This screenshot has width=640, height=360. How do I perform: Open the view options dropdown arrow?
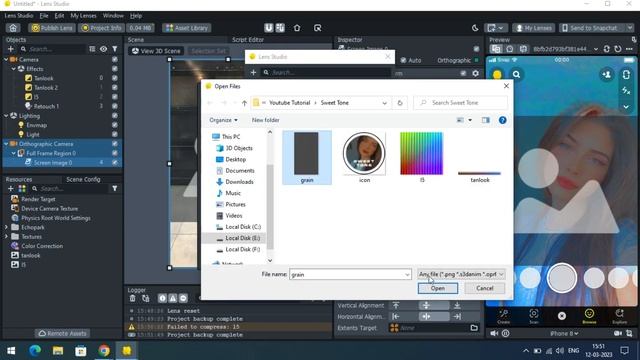point(470,120)
